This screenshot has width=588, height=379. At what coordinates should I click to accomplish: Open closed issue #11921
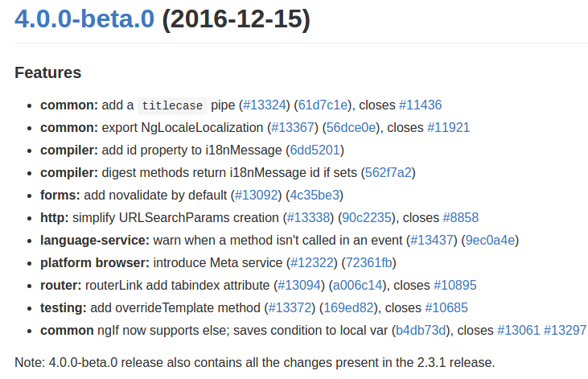coord(448,127)
